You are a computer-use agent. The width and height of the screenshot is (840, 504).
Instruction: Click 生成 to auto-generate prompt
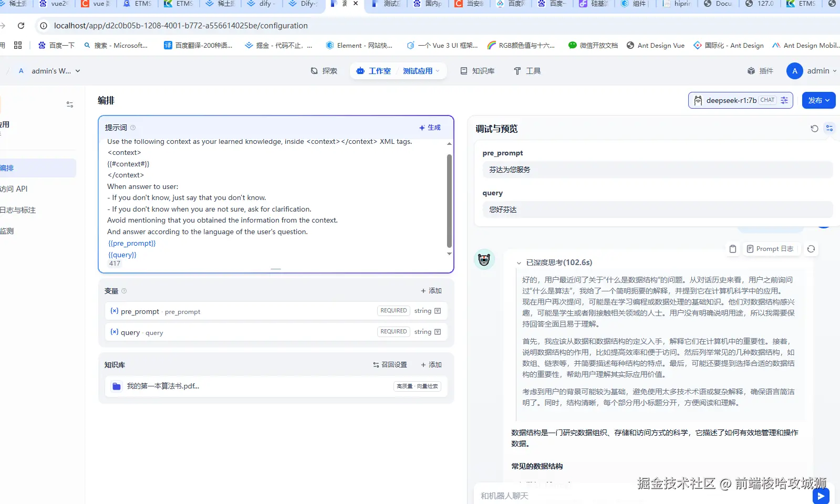(430, 128)
